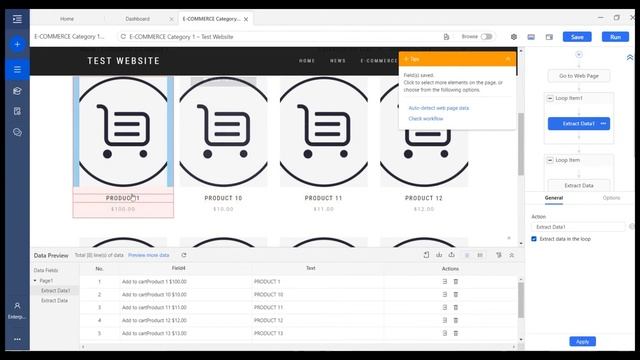This screenshot has height=360, width=640.
Task: Collapse workflow panel double-chevron icon
Action: (x=630, y=58)
